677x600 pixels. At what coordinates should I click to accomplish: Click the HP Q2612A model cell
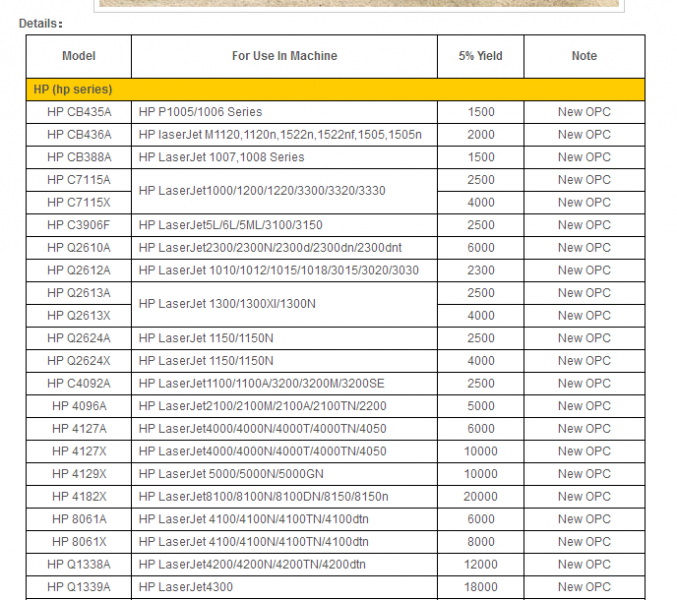click(79, 270)
